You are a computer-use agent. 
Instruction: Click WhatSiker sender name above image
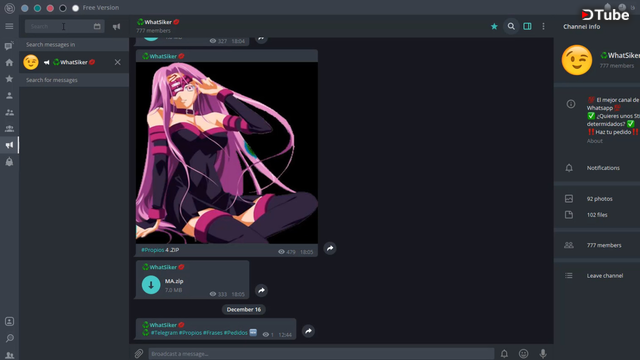[163, 56]
